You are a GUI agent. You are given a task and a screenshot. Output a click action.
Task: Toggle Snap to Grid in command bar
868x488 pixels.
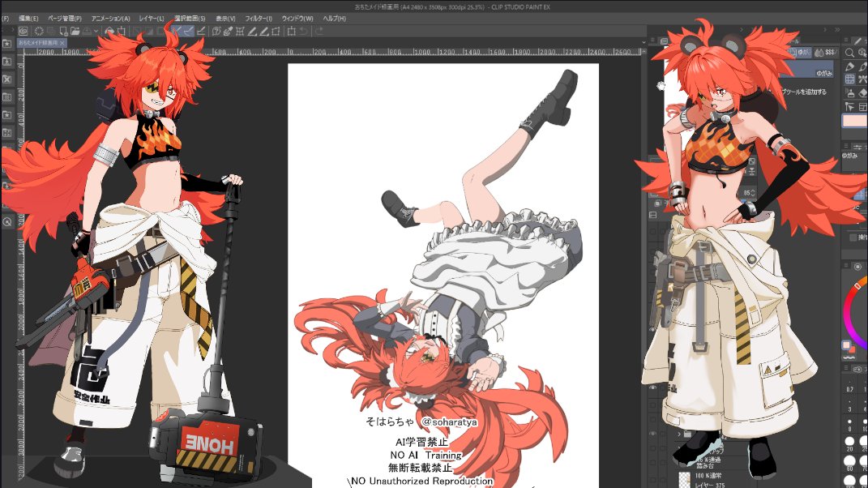[200, 31]
